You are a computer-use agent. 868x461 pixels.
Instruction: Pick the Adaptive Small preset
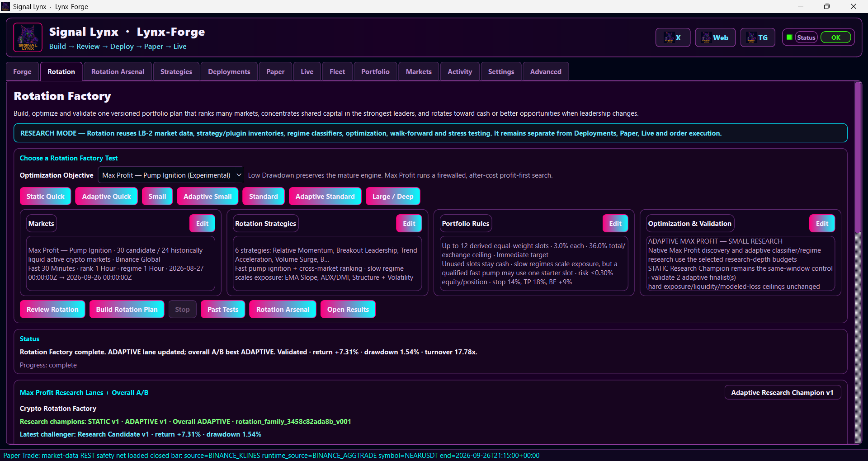[x=208, y=196]
